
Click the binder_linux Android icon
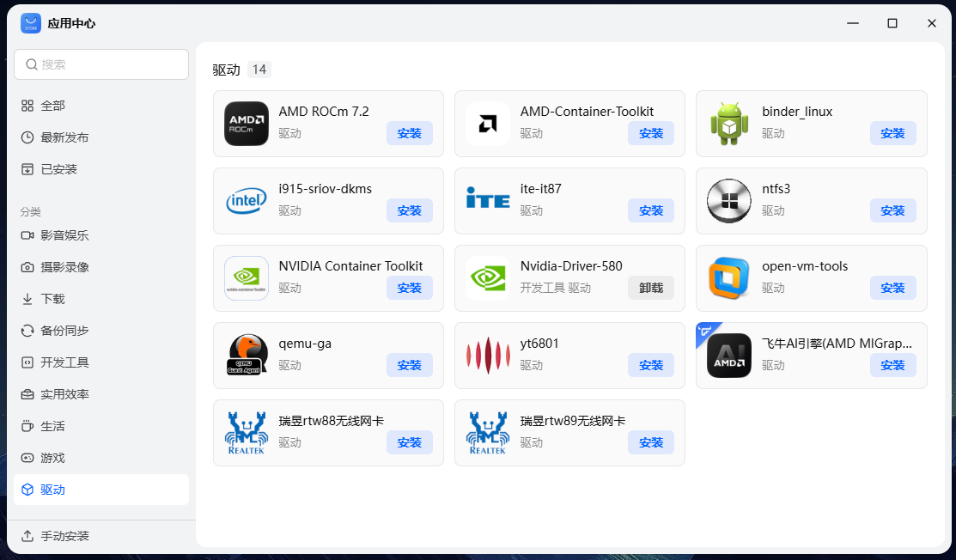(729, 124)
